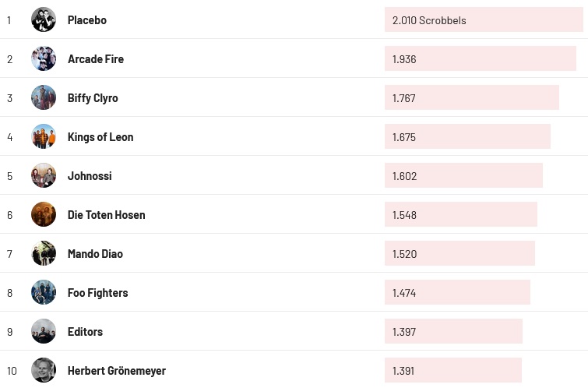
Task: Click Placebo's artist avatar
Action: [x=44, y=19]
